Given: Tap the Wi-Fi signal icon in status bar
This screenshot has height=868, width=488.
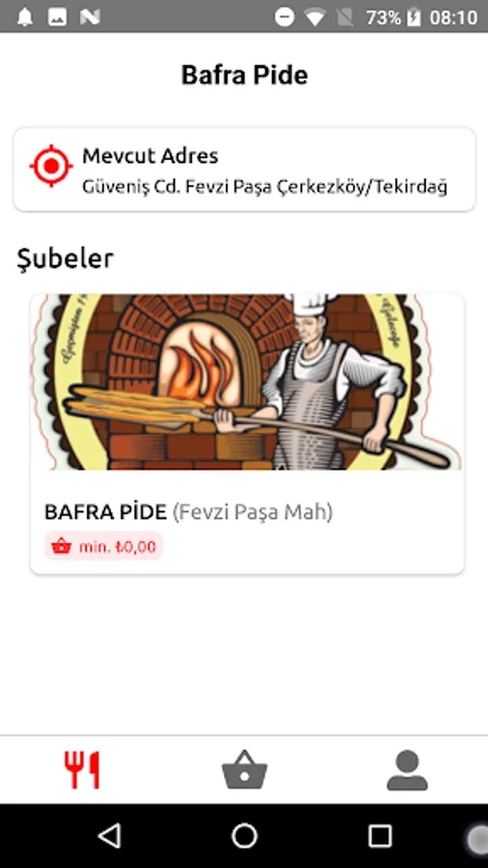Looking at the screenshot, I should coord(314,17).
